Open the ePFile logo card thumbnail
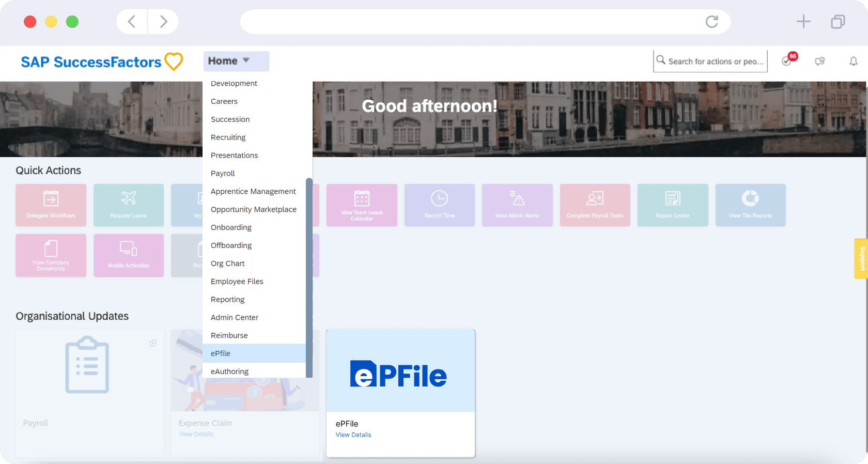 pos(400,371)
